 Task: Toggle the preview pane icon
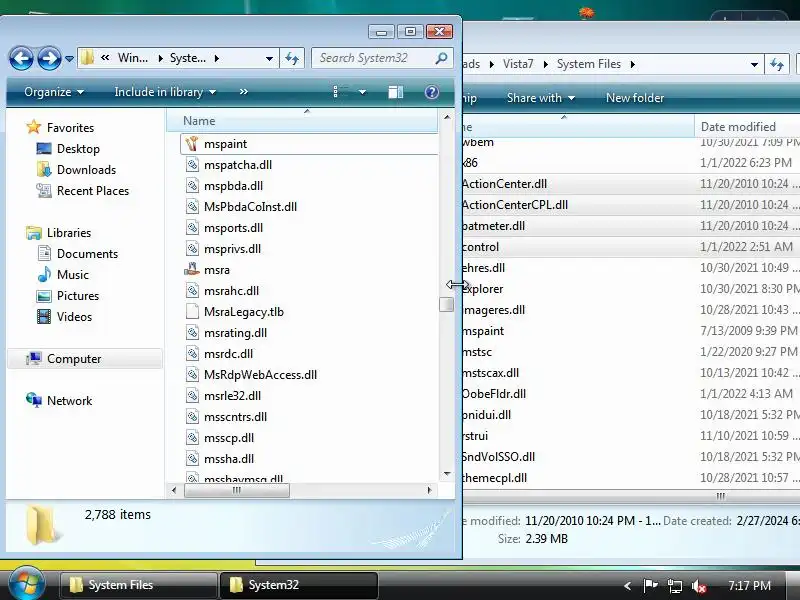tap(395, 92)
